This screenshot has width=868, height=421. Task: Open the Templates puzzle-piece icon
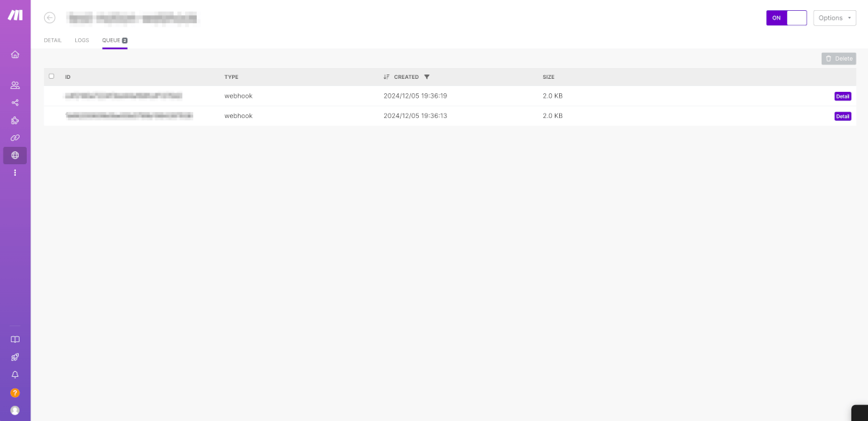point(15,120)
